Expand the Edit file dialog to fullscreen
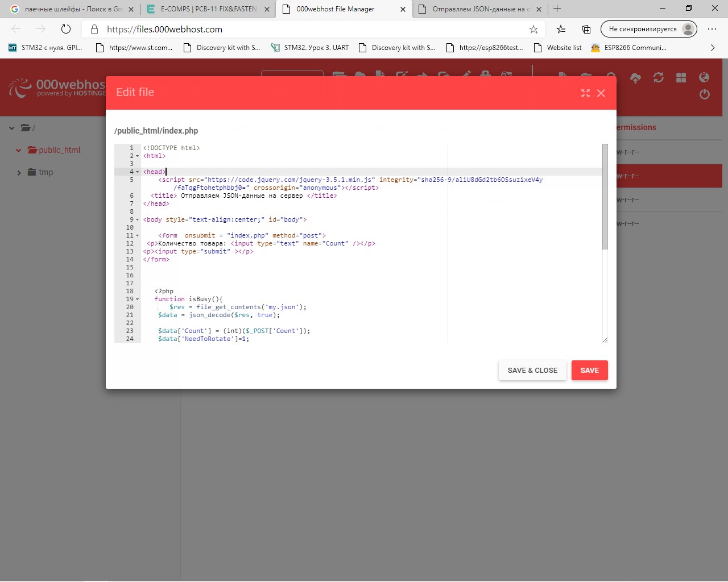This screenshot has height=582, width=728. (x=585, y=93)
